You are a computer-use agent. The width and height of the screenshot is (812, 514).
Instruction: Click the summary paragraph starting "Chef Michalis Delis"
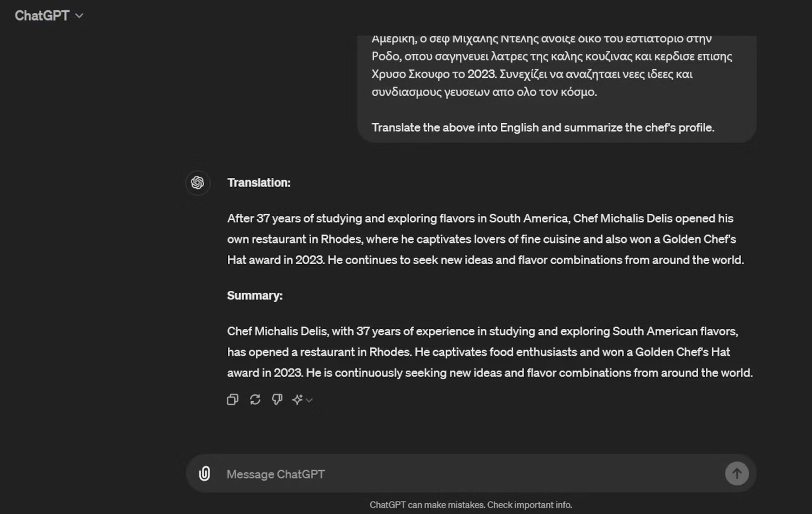click(x=489, y=352)
